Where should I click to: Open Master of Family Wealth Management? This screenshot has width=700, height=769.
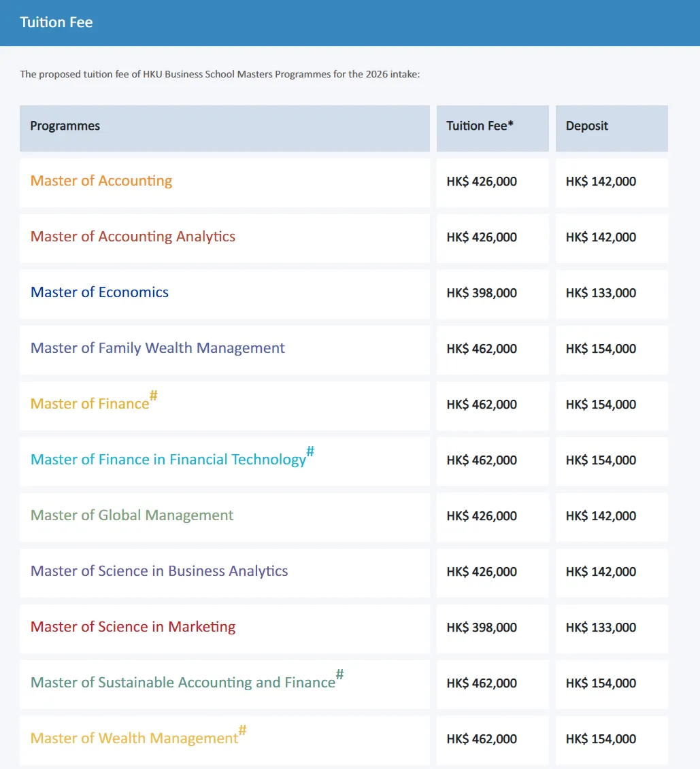(x=158, y=348)
